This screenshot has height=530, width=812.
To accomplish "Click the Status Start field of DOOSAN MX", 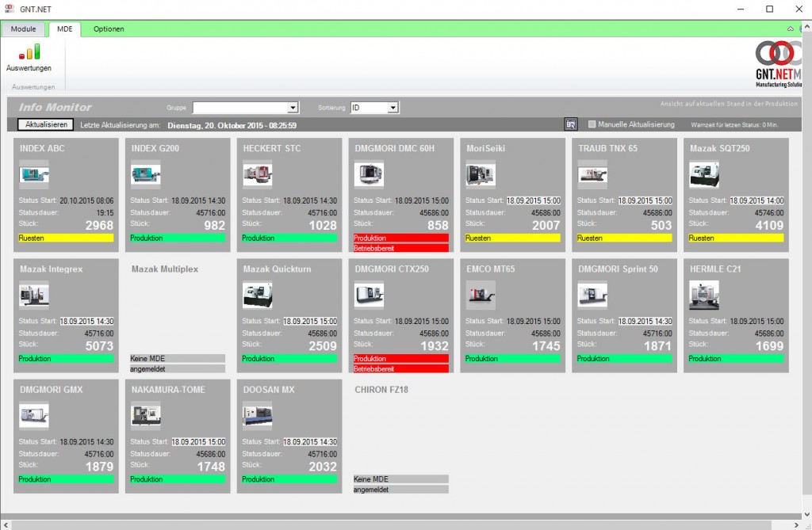I will click(x=310, y=441).
